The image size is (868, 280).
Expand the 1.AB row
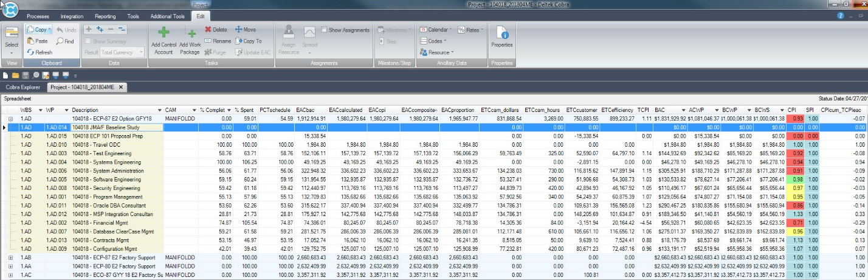pyautogui.click(x=11, y=258)
